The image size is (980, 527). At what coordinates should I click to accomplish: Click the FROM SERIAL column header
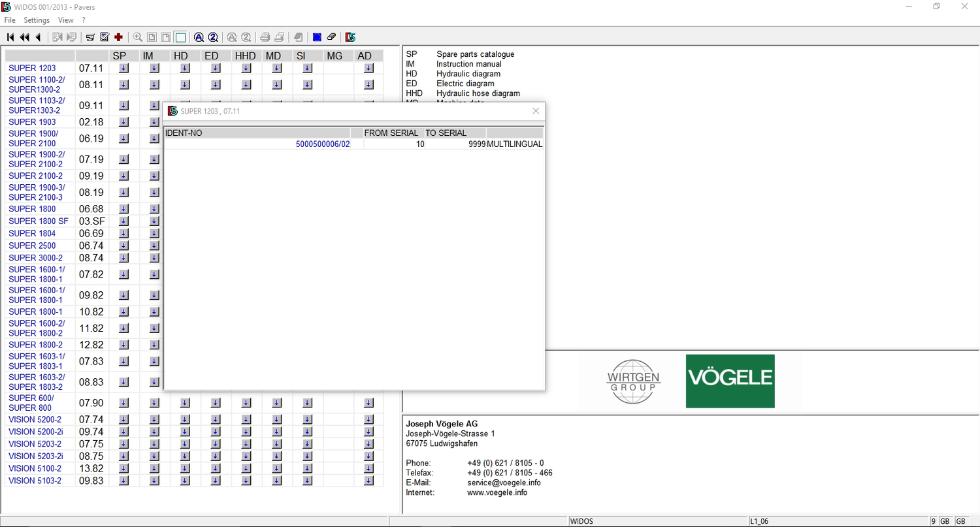(x=391, y=133)
